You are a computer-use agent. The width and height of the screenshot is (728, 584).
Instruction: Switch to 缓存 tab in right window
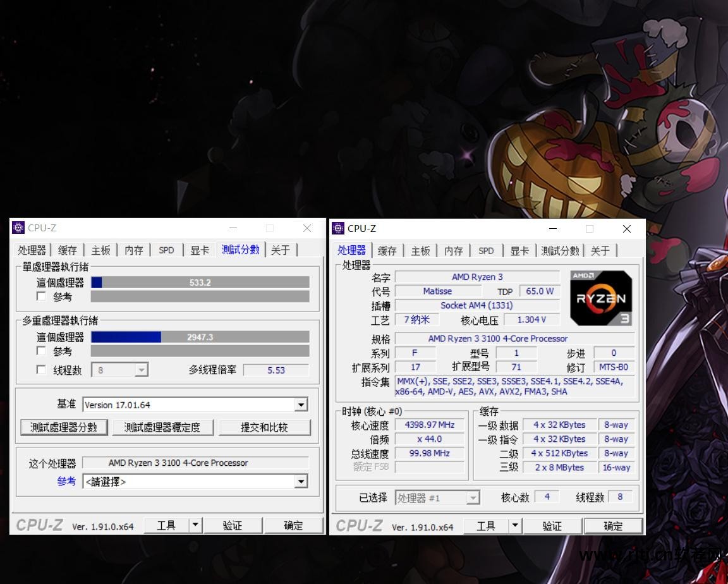[387, 251]
